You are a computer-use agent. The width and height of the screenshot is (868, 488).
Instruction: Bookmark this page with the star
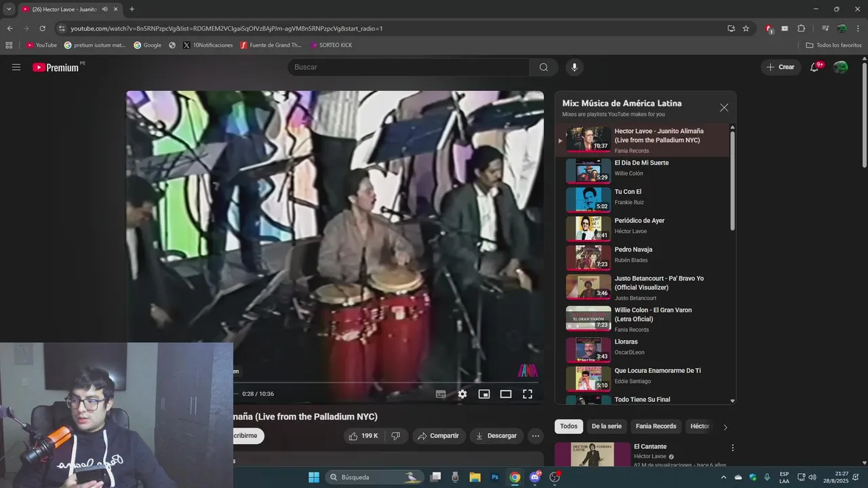(x=746, y=28)
